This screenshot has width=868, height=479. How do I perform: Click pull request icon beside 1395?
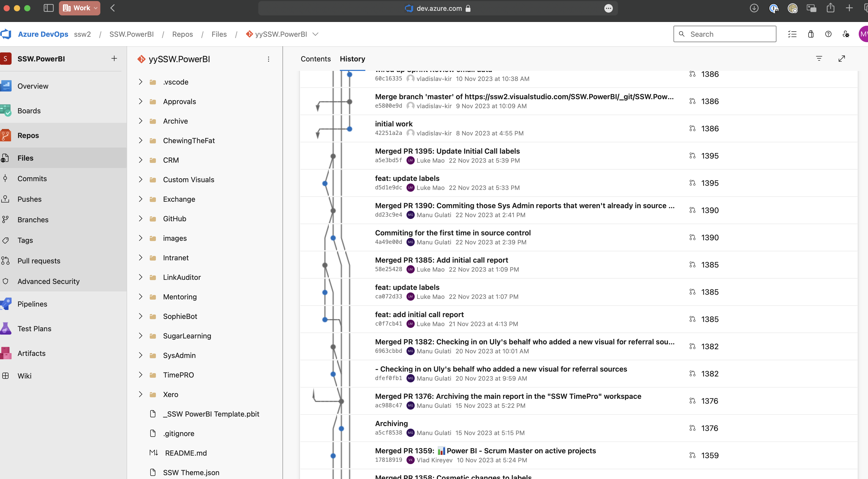692,155
